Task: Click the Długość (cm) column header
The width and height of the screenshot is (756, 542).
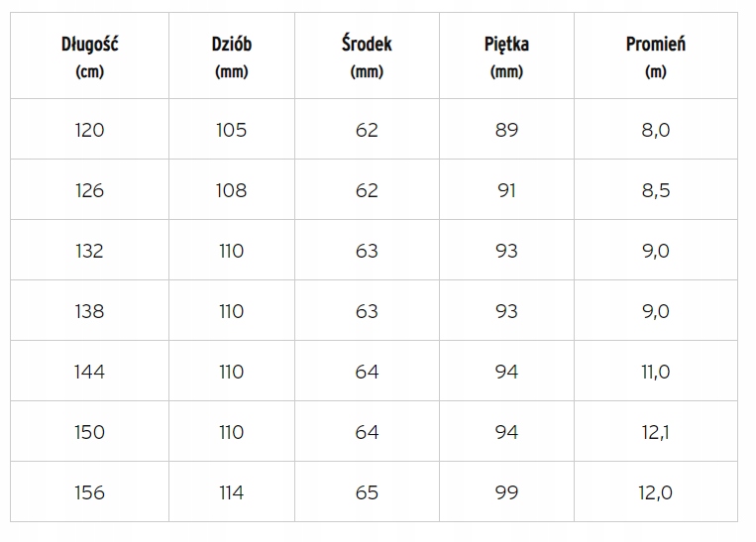Action: (89, 55)
